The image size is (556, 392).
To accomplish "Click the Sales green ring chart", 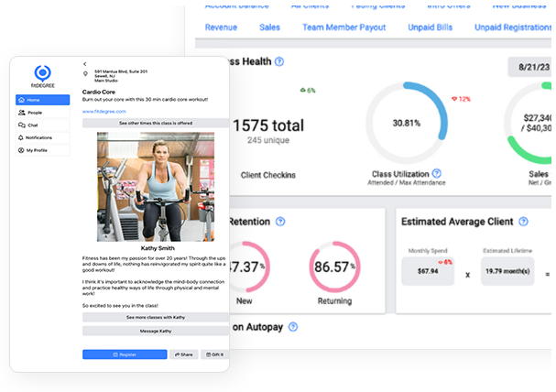I will tap(528, 123).
